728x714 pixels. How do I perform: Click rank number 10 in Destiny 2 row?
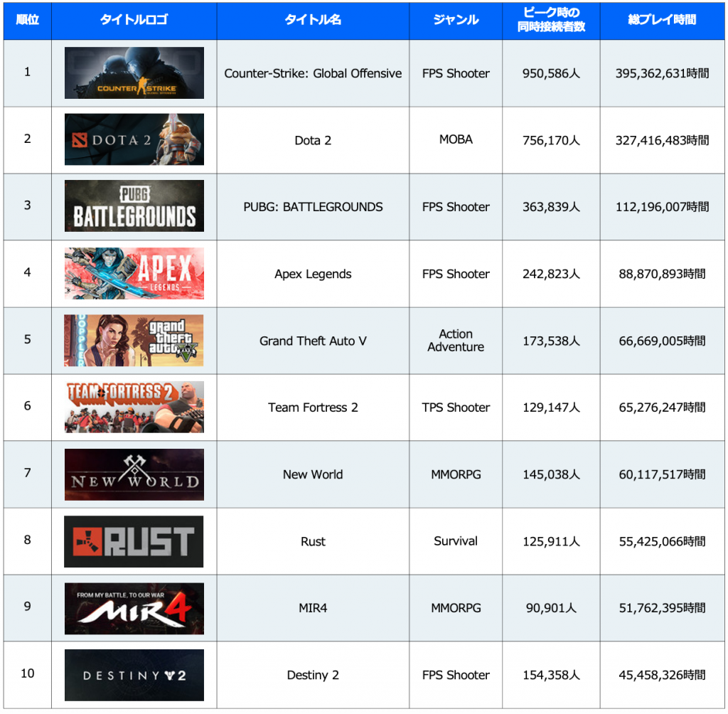[28, 673]
